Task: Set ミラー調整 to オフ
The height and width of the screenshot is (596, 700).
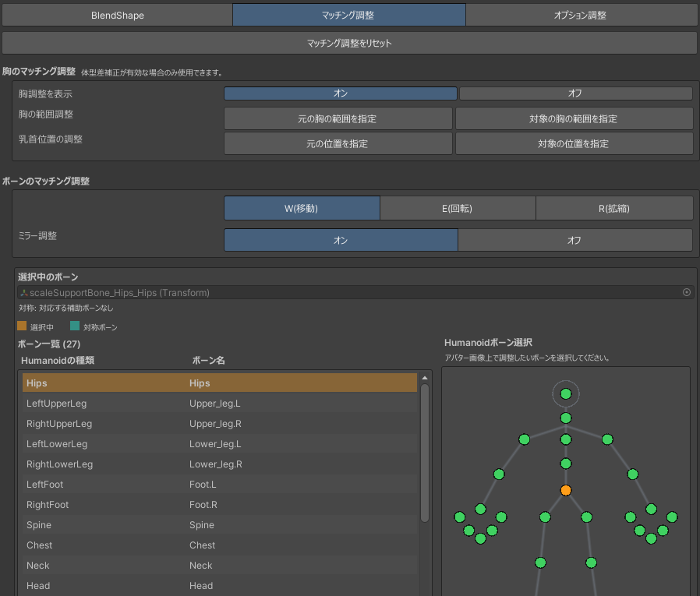Action: [x=575, y=240]
